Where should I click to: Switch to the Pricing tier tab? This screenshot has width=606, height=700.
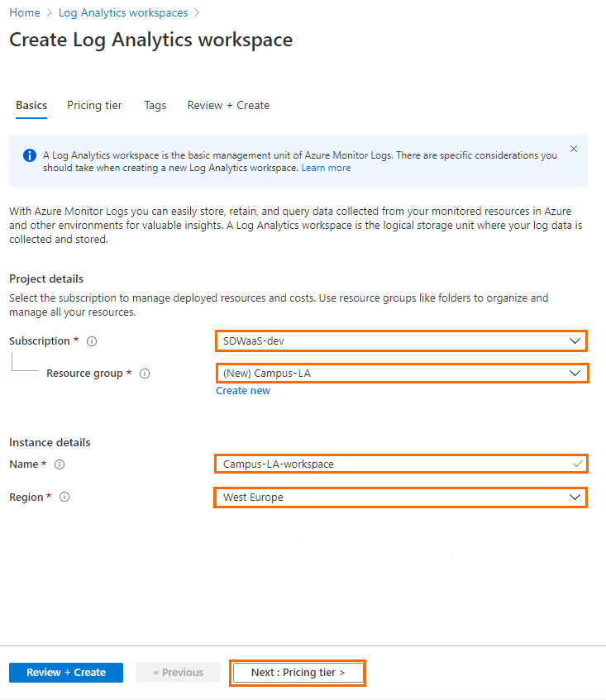point(94,105)
